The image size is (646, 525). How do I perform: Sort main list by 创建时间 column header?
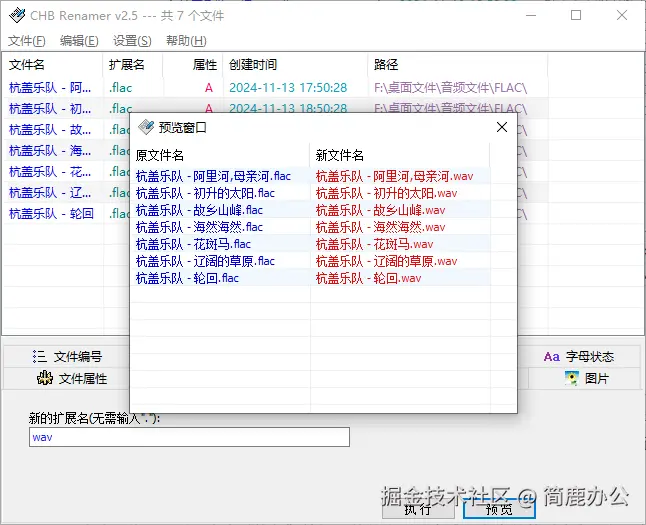[295, 65]
